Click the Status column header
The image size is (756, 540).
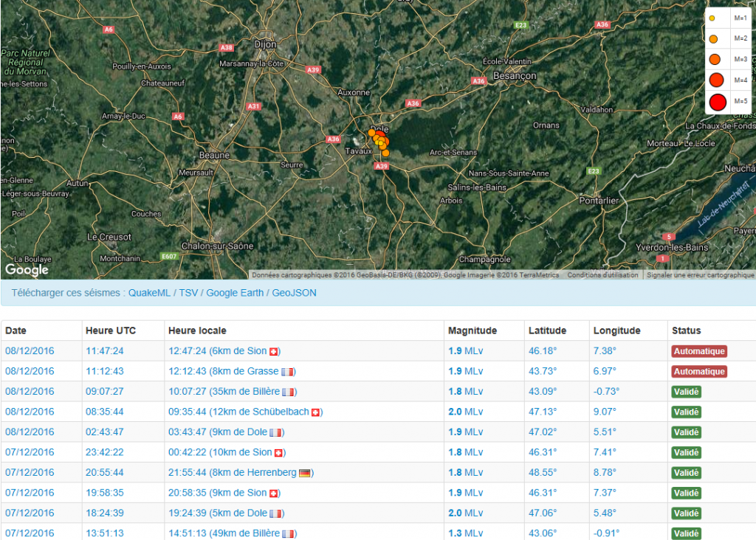(686, 330)
